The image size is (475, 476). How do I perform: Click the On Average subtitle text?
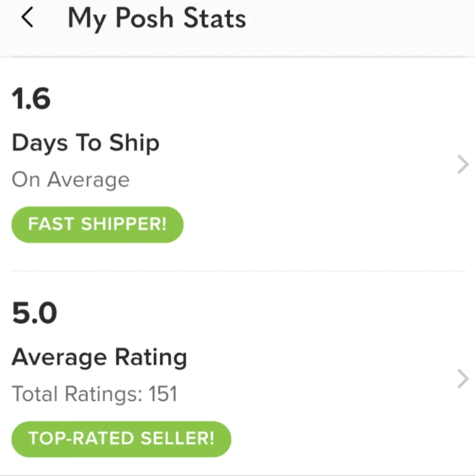pos(71,180)
